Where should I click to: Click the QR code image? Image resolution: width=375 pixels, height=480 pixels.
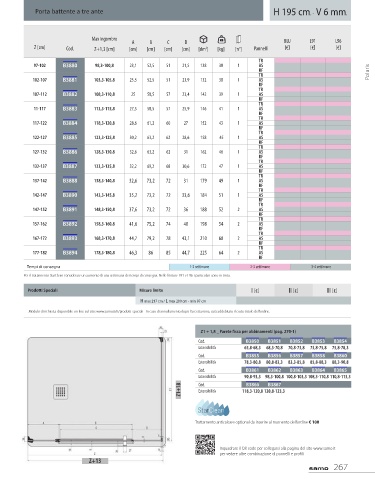205,444
